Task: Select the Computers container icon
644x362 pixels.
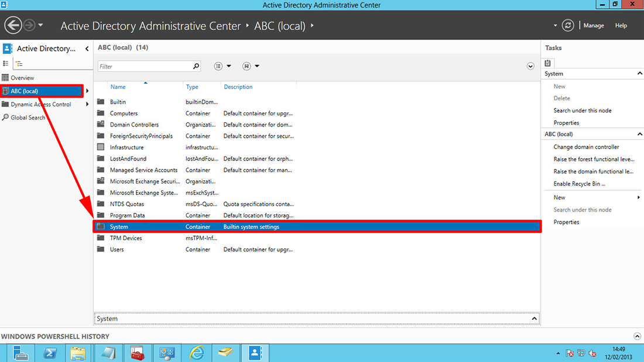Action: pyautogui.click(x=101, y=113)
